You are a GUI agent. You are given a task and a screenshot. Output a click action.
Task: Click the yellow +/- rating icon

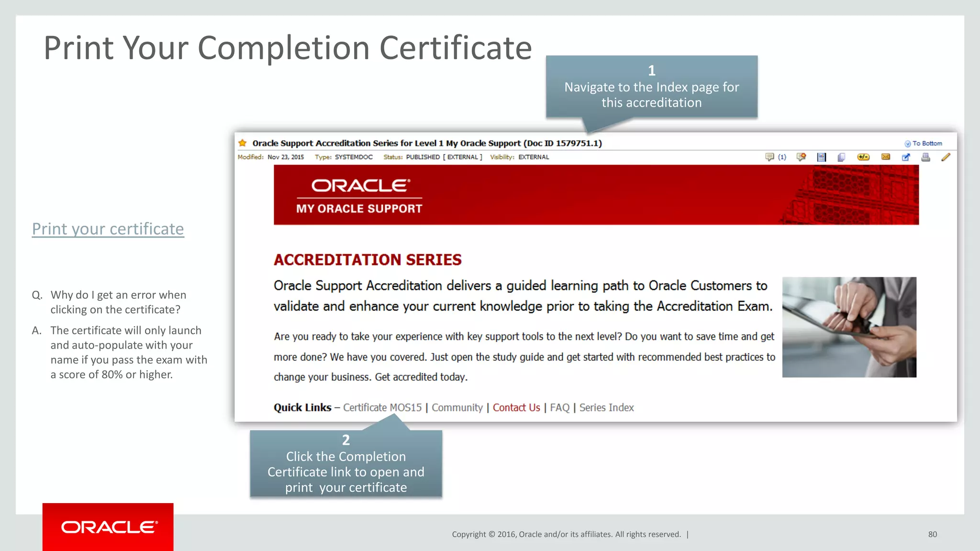point(863,157)
